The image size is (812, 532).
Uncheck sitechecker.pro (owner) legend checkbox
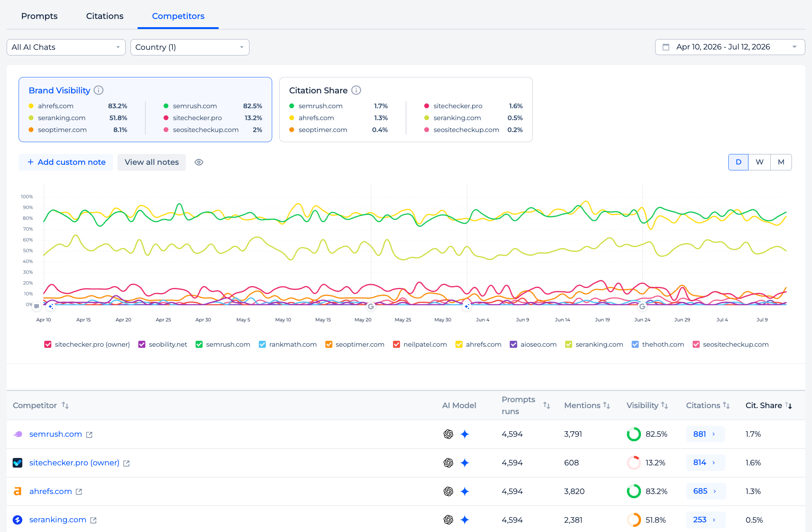(x=48, y=344)
